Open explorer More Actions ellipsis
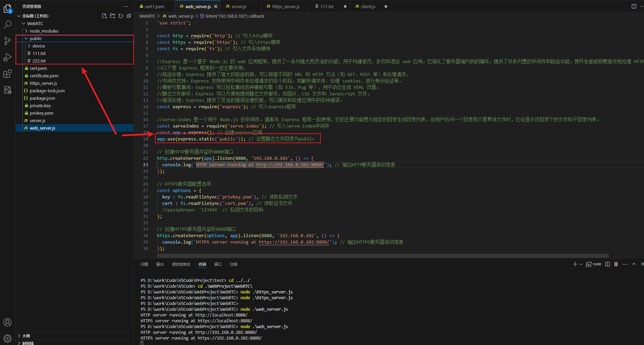 [126, 6]
